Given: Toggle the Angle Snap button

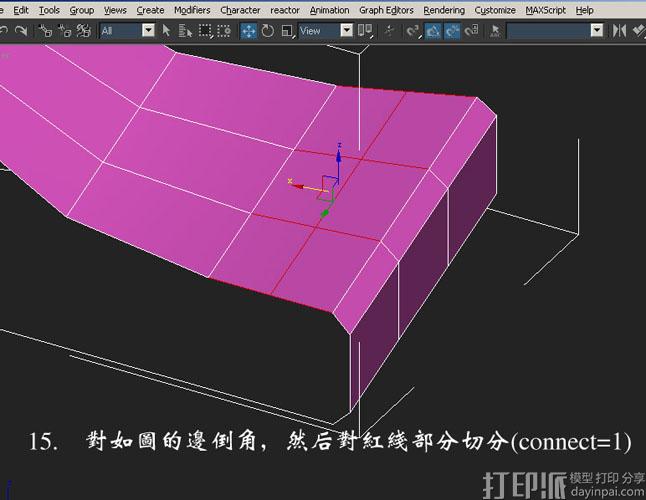Looking at the screenshot, I should click(x=434, y=31).
